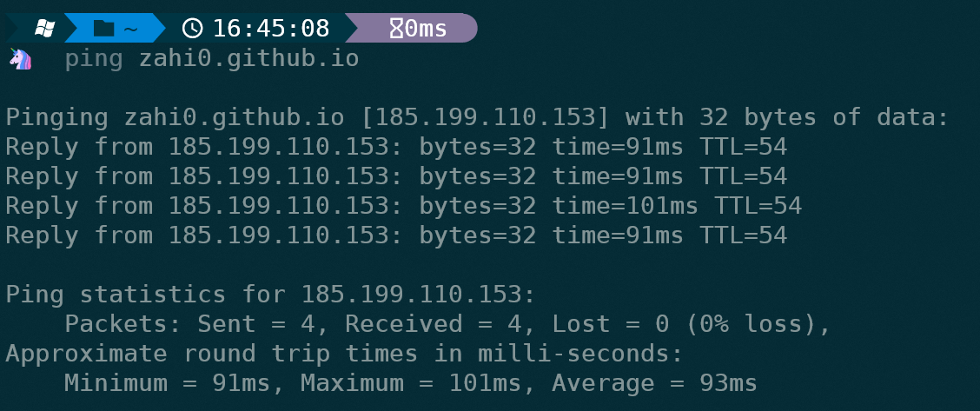This screenshot has width=980, height=411.
Task: Click the "Approximate round trip times" line
Action: point(345,354)
